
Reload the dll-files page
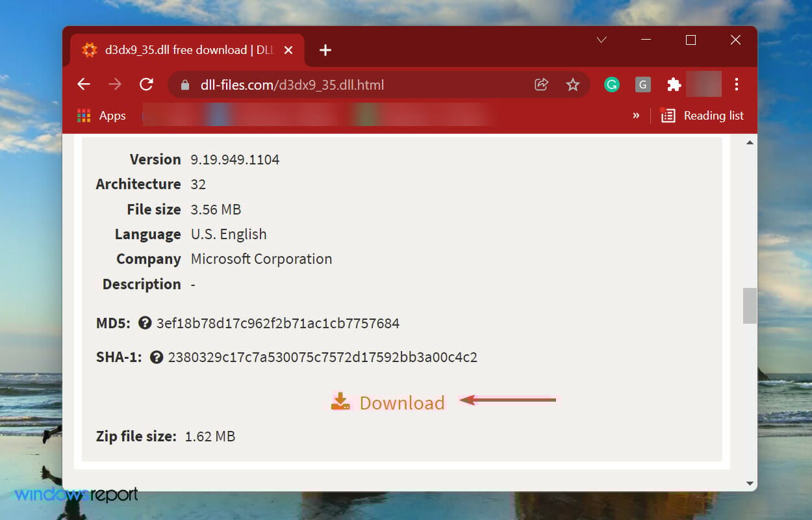pyautogui.click(x=147, y=84)
